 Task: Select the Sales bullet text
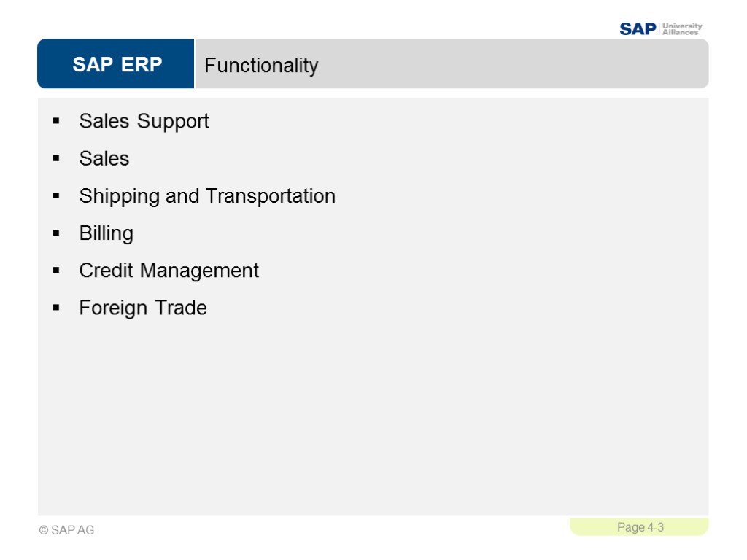point(104,158)
